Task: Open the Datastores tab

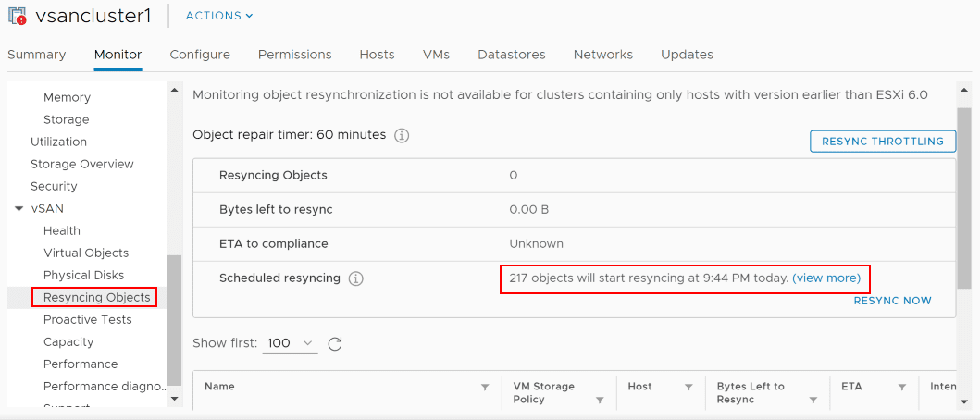Action: pyautogui.click(x=511, y=55)
